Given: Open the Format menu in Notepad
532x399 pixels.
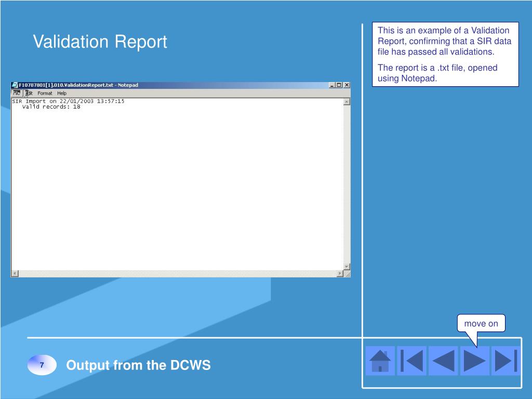Looking at the screenshot, I should coord(45,94).
